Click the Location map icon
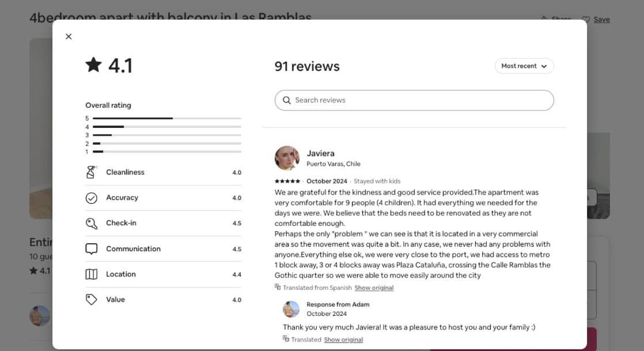Screen dimensions: 644x351 point(91,274)
